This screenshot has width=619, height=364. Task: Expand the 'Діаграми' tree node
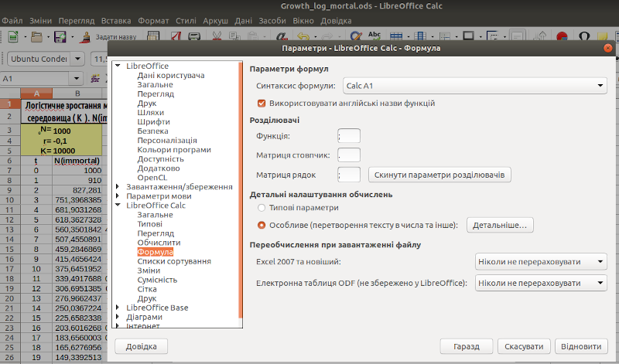point(118,317)
